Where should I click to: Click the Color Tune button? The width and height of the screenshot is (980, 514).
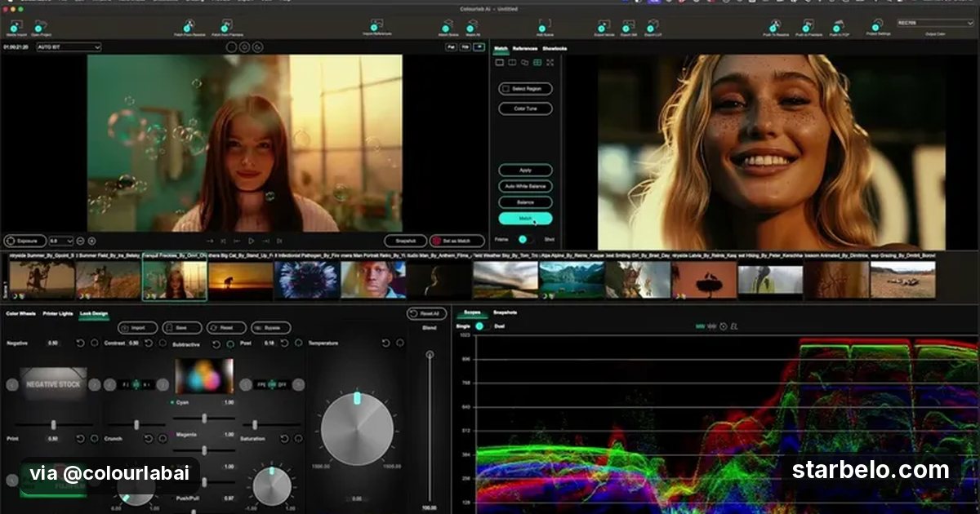pyautogui.click(x=526, y=109)
